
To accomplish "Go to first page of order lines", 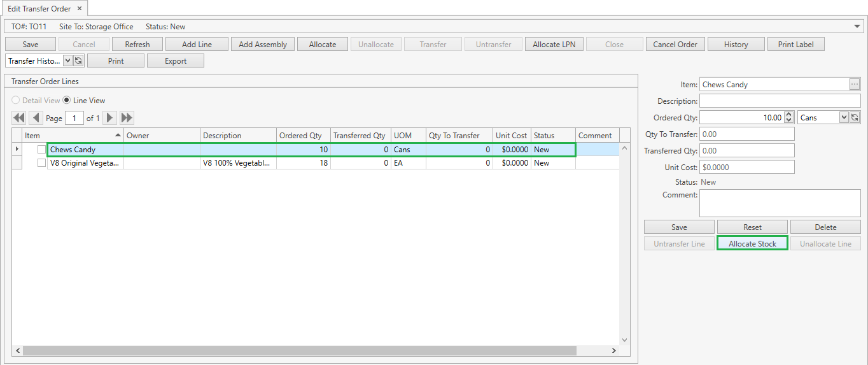I will coord(19,118).
